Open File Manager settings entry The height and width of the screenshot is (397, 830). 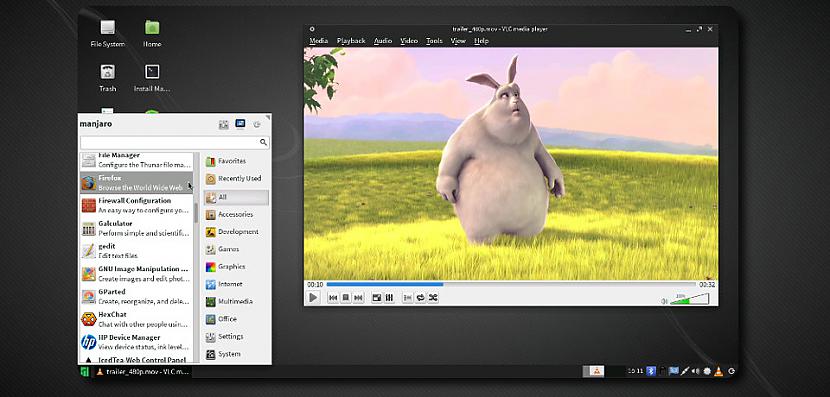(x=137, y=161)
